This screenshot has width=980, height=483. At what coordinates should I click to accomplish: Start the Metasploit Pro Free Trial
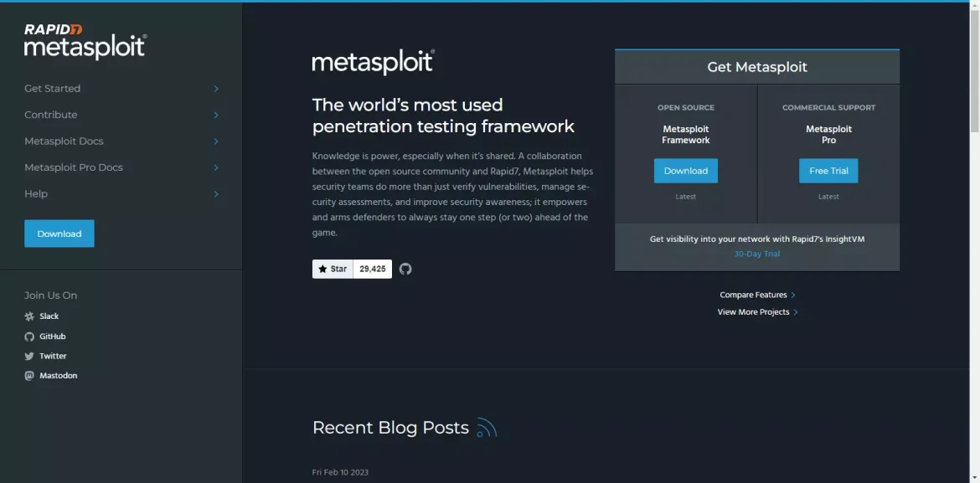(x=828, y=172)
